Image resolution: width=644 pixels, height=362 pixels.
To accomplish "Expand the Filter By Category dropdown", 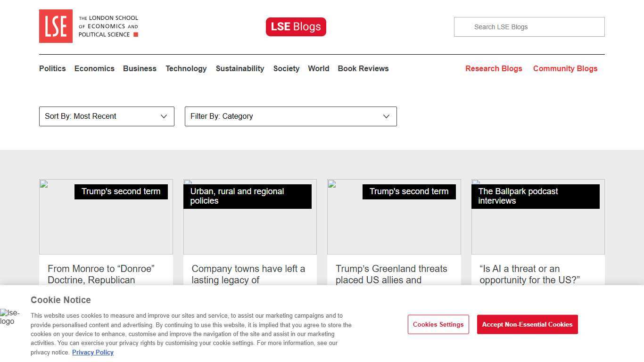I will pos(290,116).
